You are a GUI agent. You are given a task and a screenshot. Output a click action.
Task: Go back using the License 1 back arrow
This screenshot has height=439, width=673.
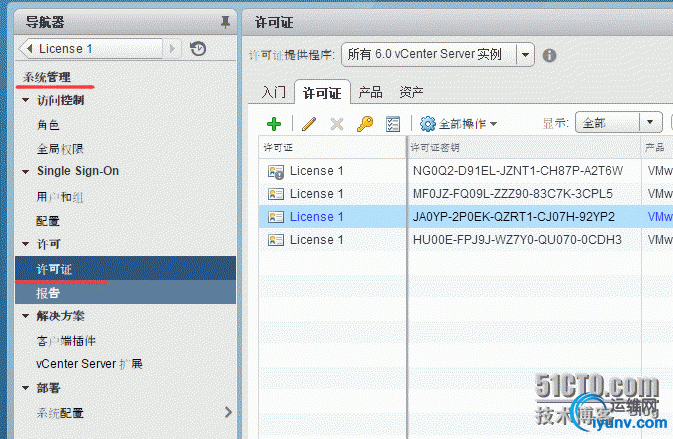(29, 48)
